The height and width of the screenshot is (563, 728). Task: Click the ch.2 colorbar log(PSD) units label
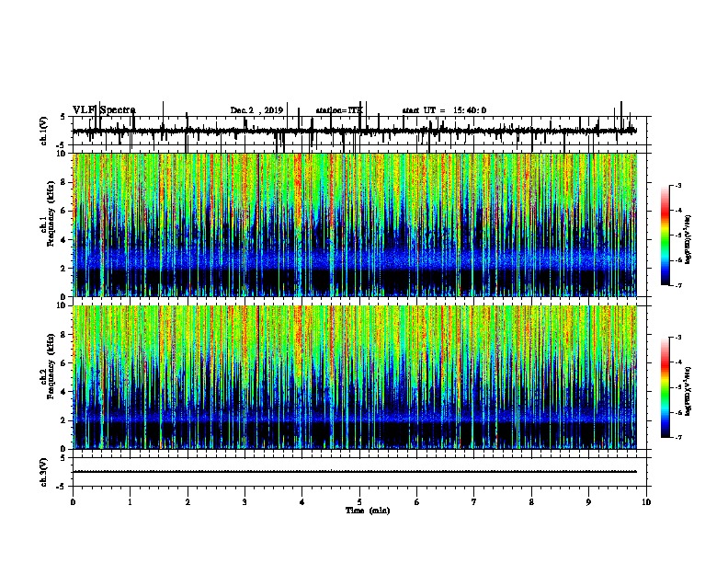[x=688, y=392]
